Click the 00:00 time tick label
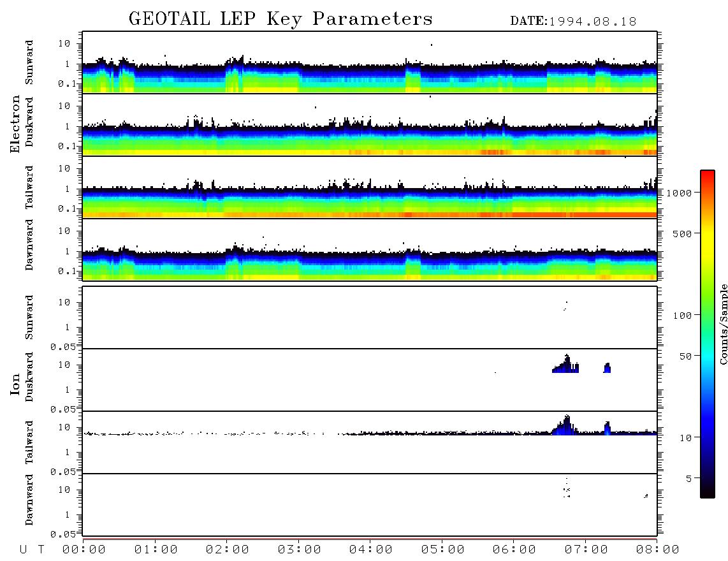 (x=84, y=550)
